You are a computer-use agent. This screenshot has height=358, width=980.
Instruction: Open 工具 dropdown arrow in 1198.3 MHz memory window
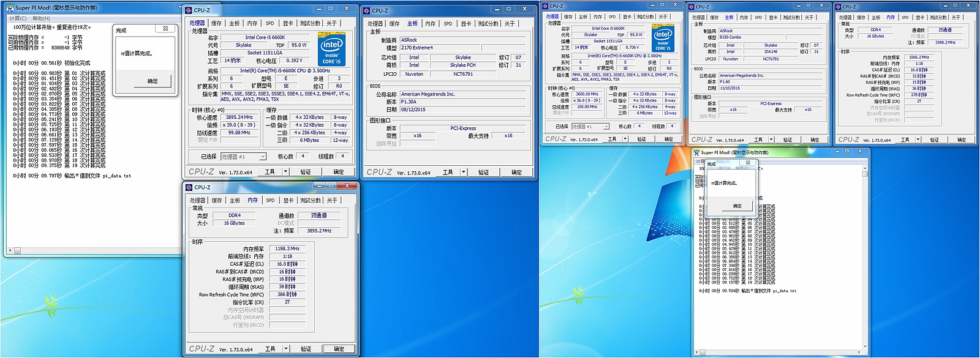(286, 349)
